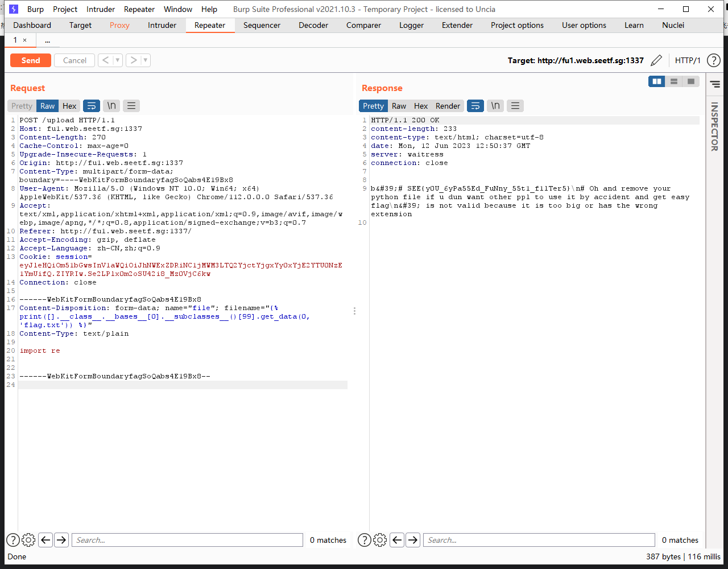
Task: Open the Help menu
Action: [209, 9]
